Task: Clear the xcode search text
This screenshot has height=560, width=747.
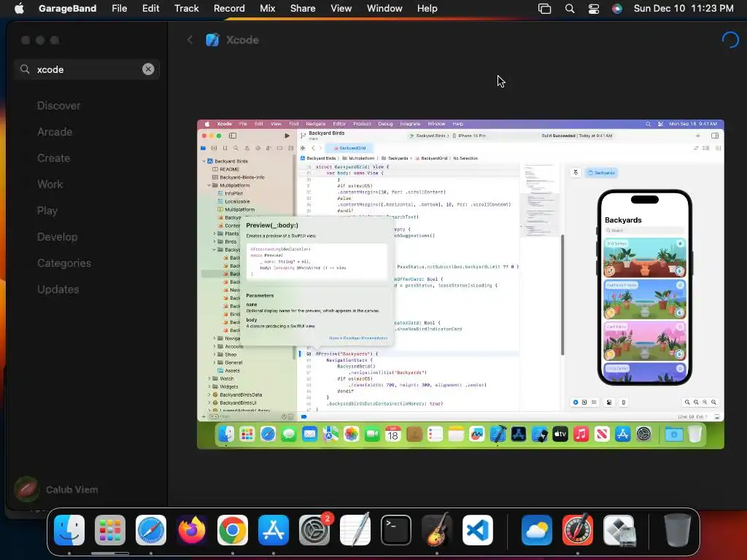Action: [x=148, y=69]
